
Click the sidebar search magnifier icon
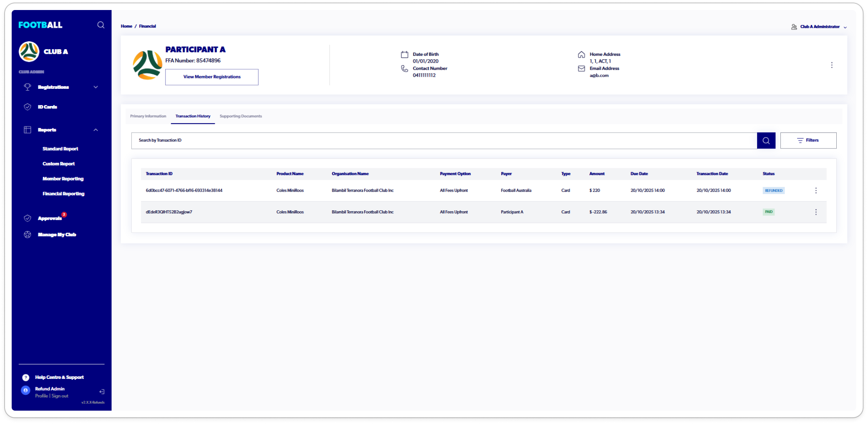point(101,25)
